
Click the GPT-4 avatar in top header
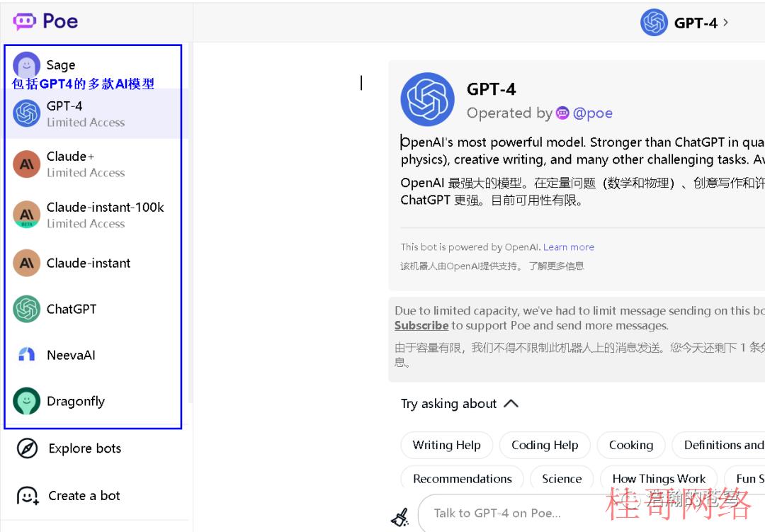(654, 23)
